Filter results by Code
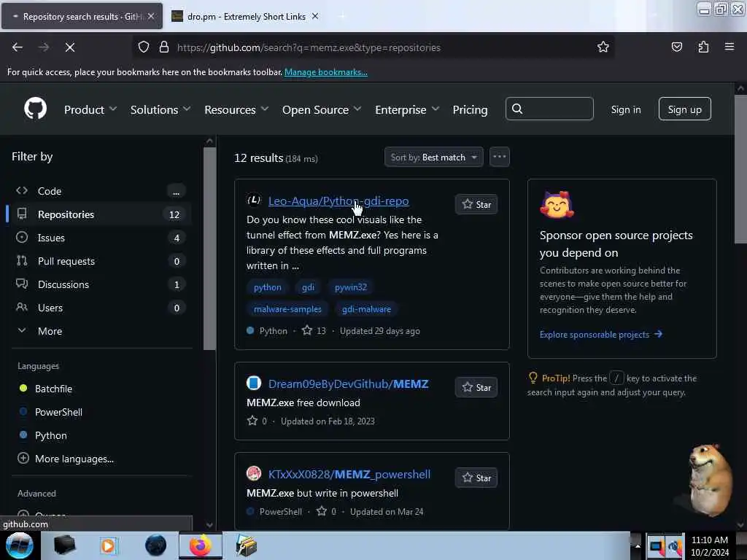 [99, 191]
